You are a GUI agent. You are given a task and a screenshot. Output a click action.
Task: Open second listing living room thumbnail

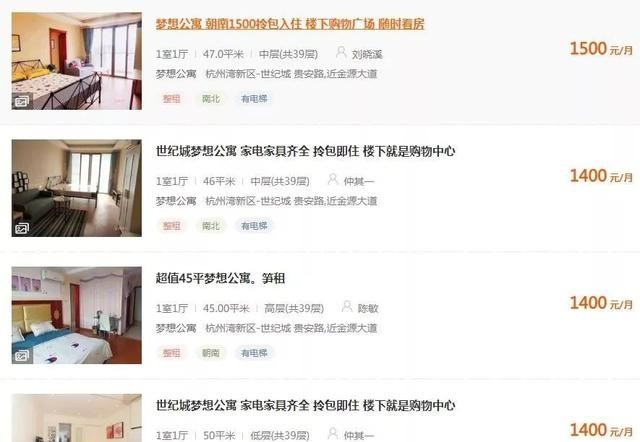(77, 188)
